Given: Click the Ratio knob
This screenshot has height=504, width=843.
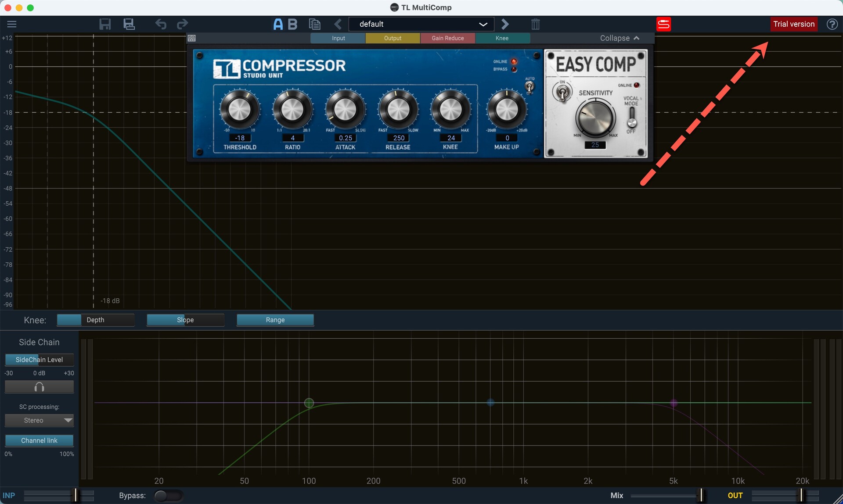Looking at the screenshot, I should coord(292,110).
